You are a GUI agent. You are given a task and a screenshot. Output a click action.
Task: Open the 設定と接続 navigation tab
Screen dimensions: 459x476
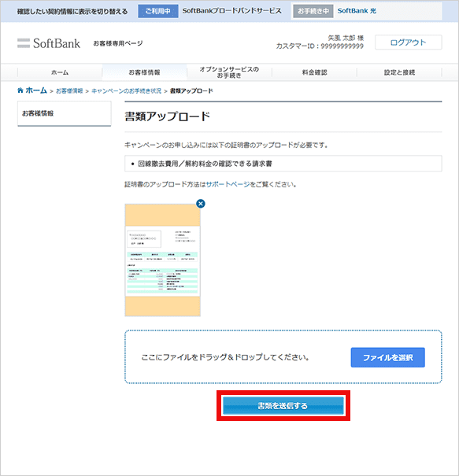399,72
